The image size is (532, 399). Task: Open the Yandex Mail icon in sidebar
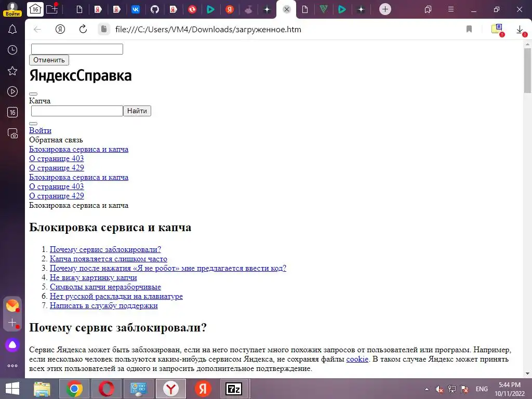12,305
